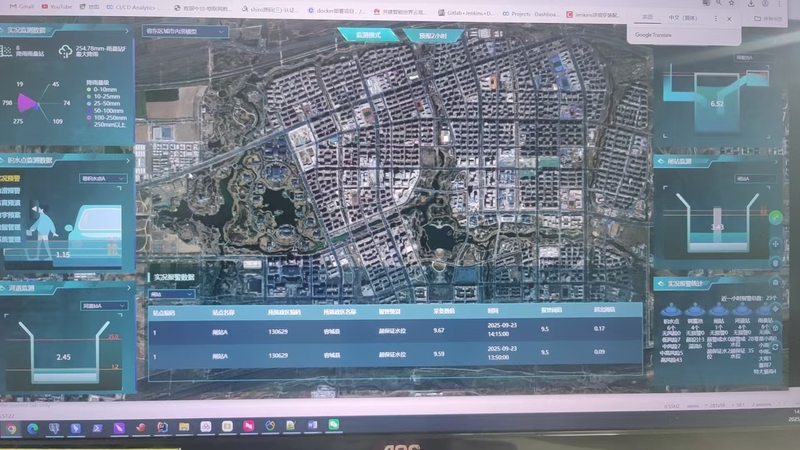The image size is (800, 450).
Task: Click the purple sector of rainfall rose chart
Action: tap(27, 103)
